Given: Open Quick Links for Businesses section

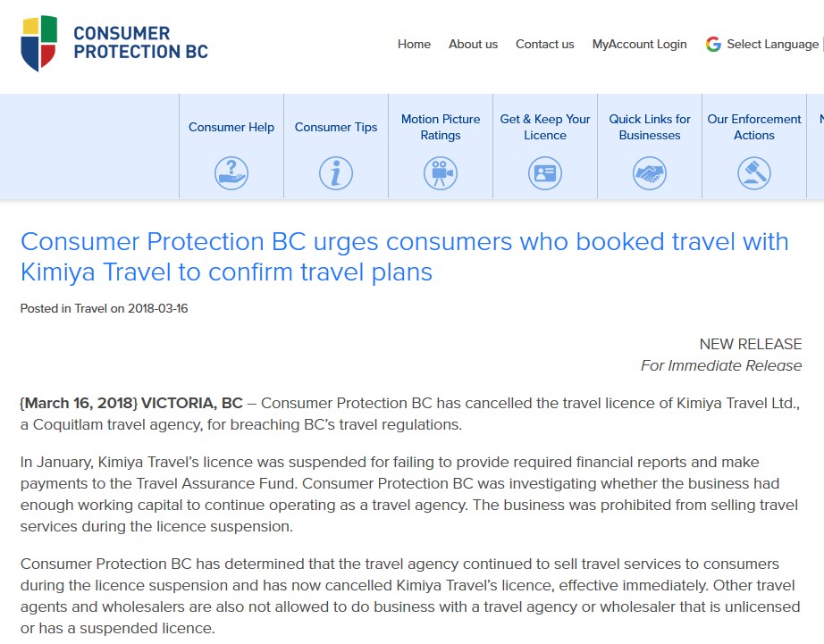Looking at the screenshot, I should (x=650, y=127).
